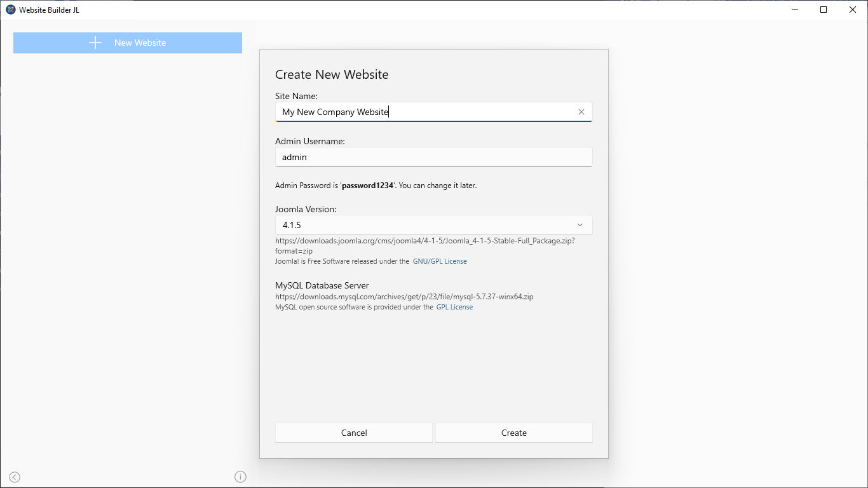Open the Joomla Version 4.1.5 combo box
The height and width of the screenshot is (488, 868).
(426, 225)
